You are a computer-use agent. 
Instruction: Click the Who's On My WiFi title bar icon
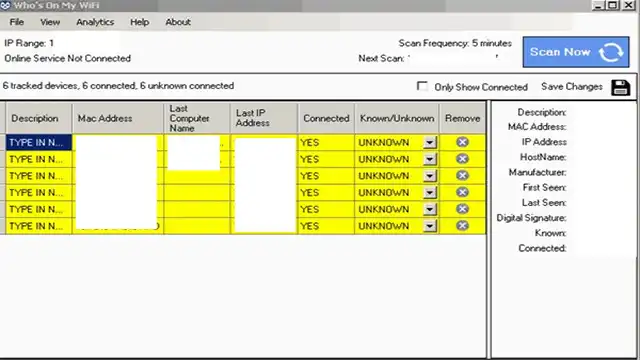pos(5,5)
